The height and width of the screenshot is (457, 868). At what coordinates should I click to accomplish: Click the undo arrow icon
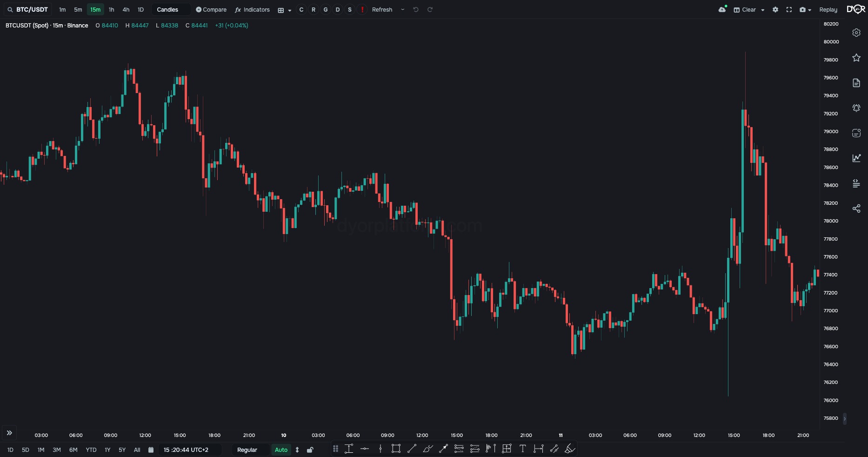pyautogui.click(x=416, y=9)
